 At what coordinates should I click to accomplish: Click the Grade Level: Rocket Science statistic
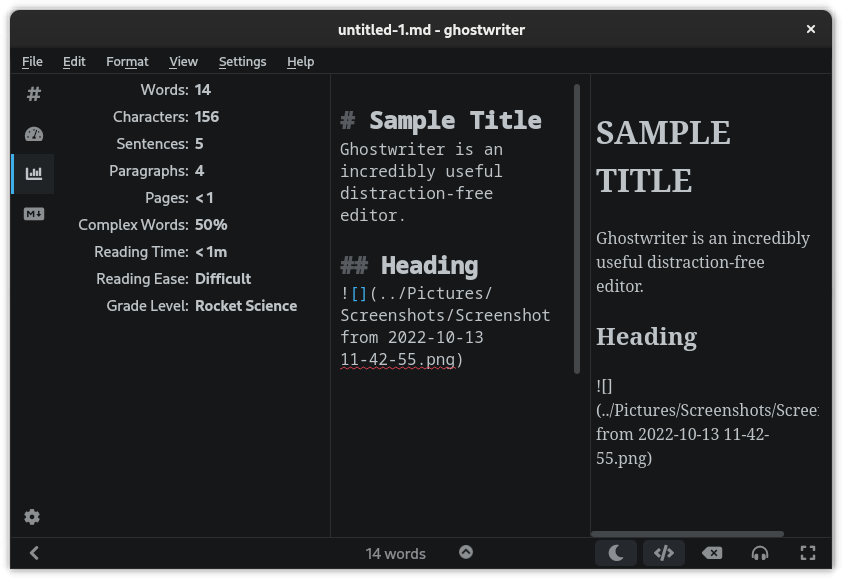point(202,306)
